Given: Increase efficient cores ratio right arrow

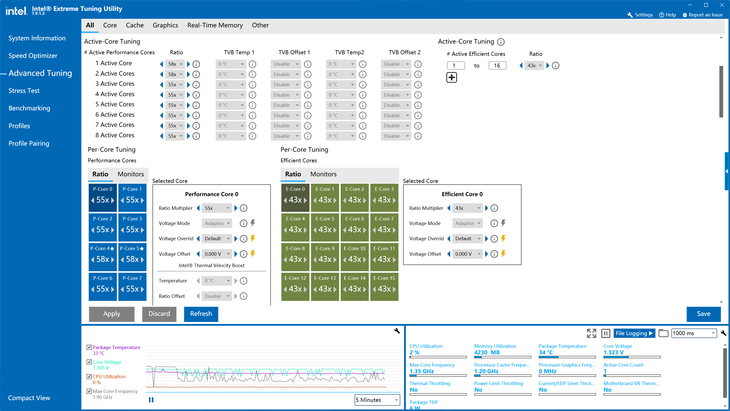Looking at the screenshot, I should pyautogui.click(x=548, y=66).
